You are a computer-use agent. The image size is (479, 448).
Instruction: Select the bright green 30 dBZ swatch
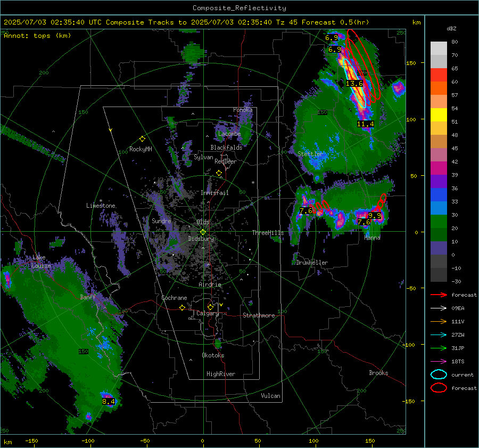(x=439, y=222)
